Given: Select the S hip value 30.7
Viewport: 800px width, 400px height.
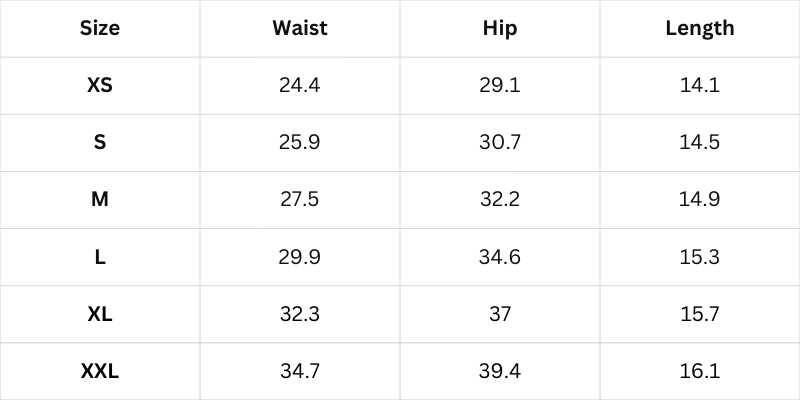Looking at the screenshot, I should (500, 143).
